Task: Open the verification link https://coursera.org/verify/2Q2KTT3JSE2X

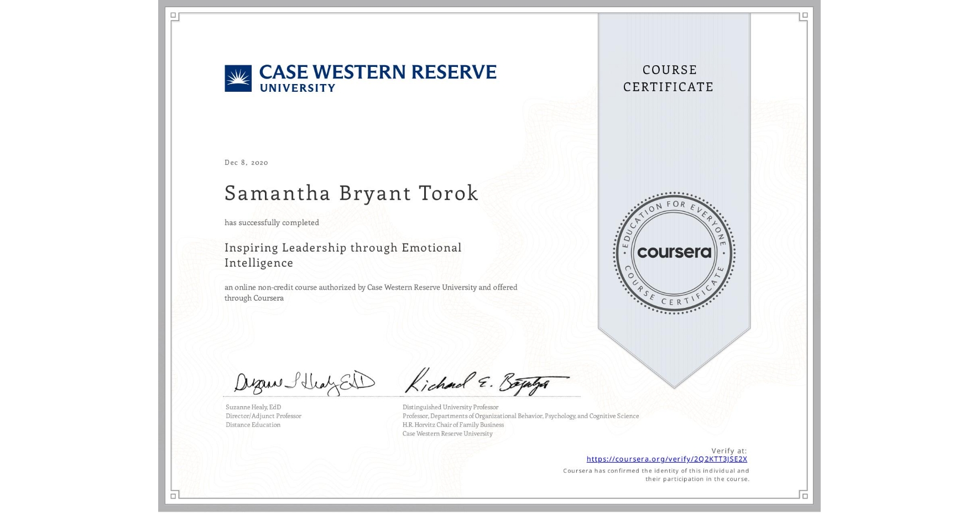Action: (x=667, y=459)
